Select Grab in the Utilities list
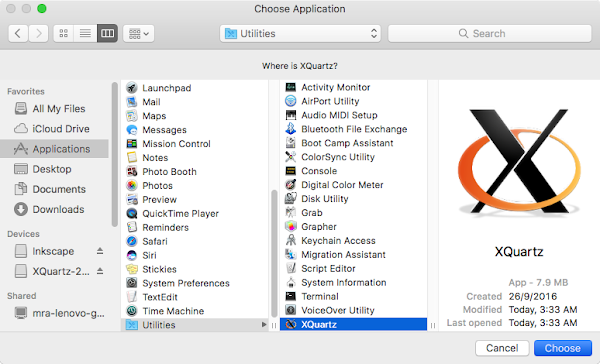The height and width of the screenshot is (364, 600). [354, 212]
